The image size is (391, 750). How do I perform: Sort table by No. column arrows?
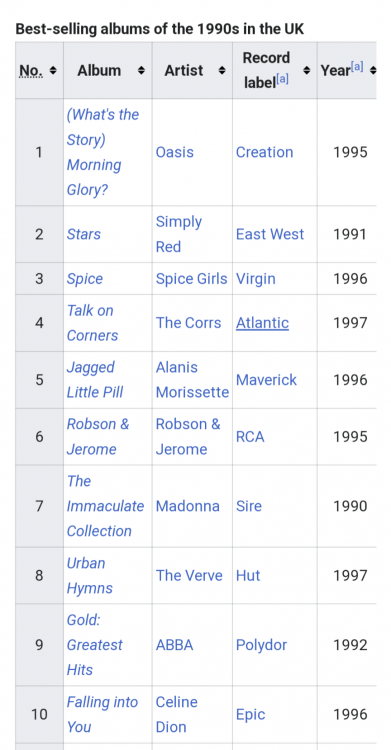(x=53, y=70)
